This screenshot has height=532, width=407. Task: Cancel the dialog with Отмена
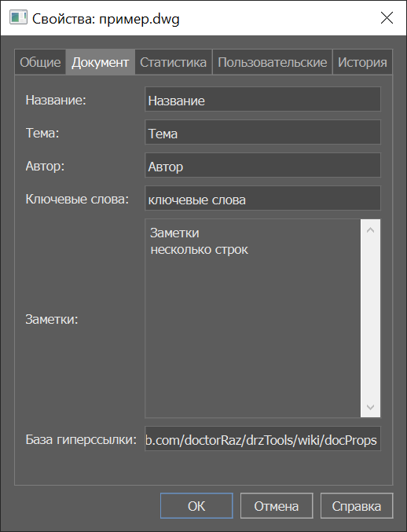click(x=277, y=506)
